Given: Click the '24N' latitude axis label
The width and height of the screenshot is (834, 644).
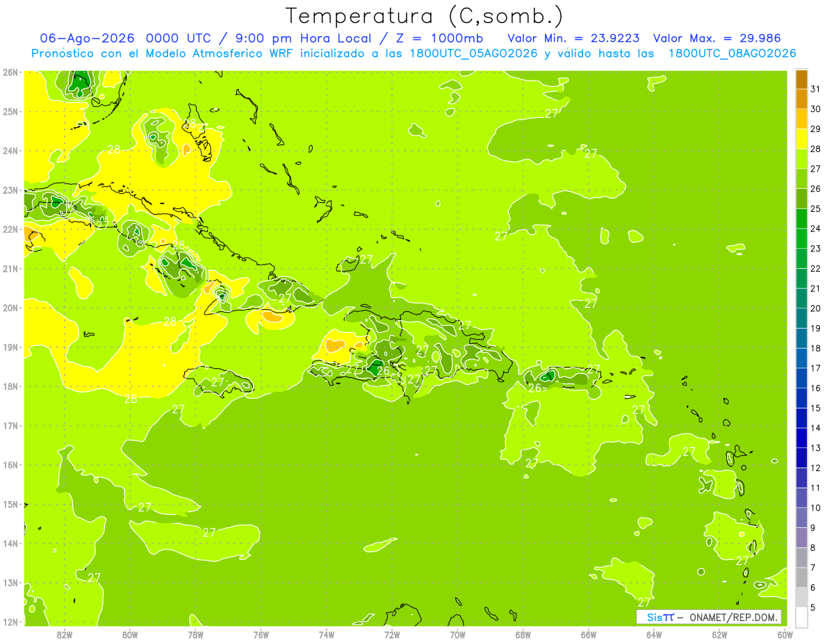Looking at the screenshot, I should [10, 151].
